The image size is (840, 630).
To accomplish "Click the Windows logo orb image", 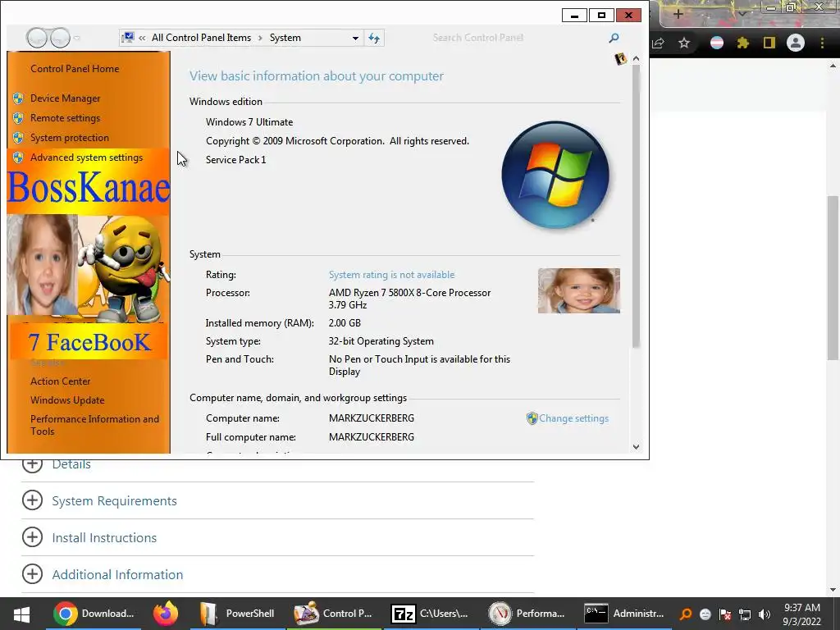I will coord(555,175).
